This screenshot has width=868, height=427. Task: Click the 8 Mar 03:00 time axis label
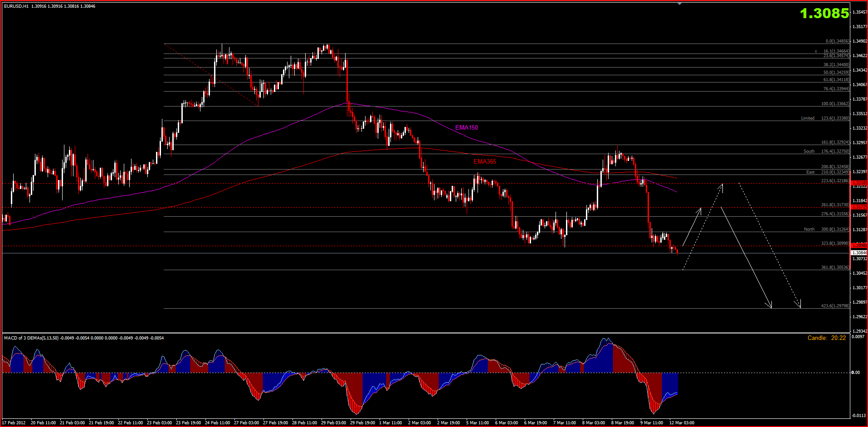[594, 423]
